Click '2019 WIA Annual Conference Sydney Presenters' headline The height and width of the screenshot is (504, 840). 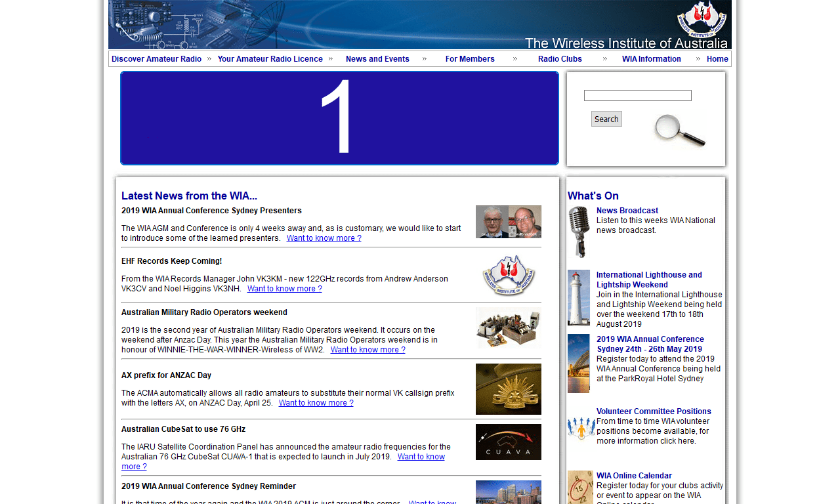click(x=211, y=211)
